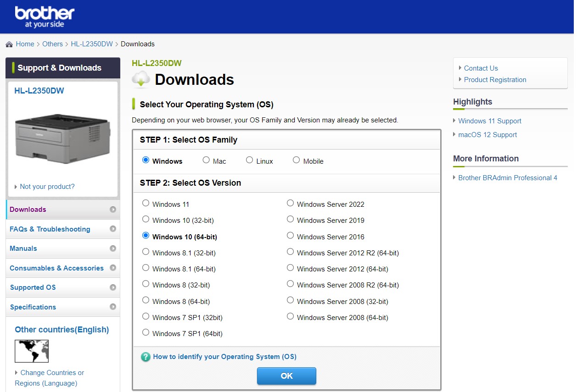Click the green Downloads arrow icon
Image resolution: width=577 pixels, height=392 pixels.
[140, 79]
